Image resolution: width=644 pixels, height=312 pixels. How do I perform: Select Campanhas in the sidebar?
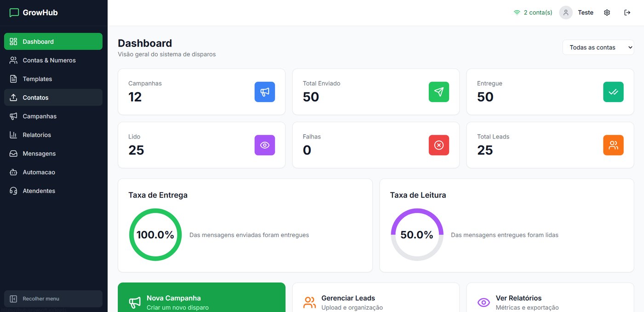(53, 116)
